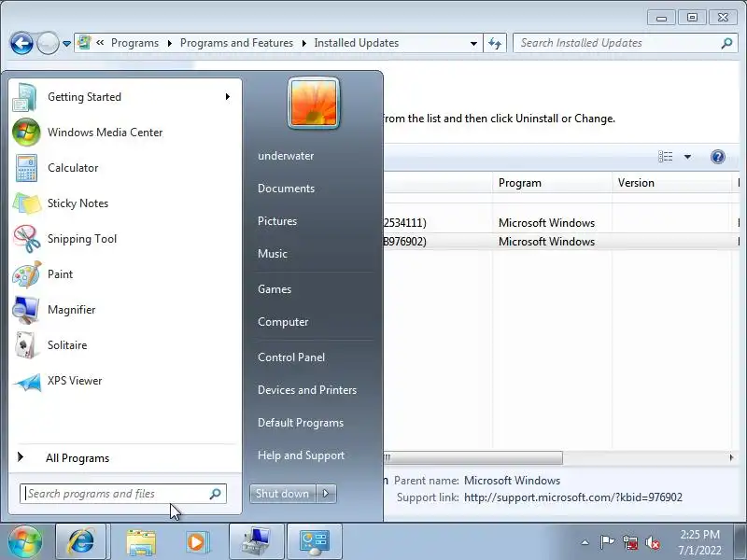Open Computer from Start menu
The image size is (747, 560).
(283, 322)
